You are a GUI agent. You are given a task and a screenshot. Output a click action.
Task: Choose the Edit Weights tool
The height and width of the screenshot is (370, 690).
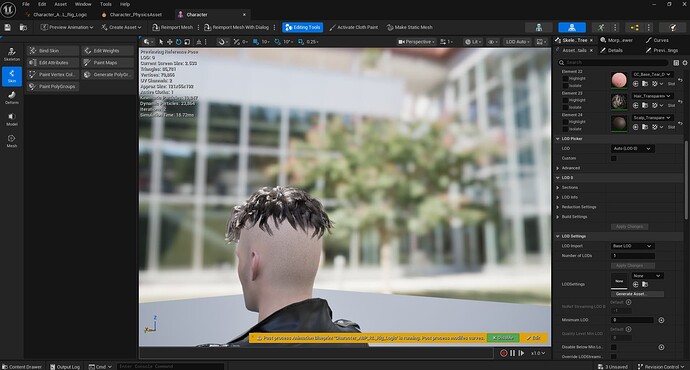108,51
